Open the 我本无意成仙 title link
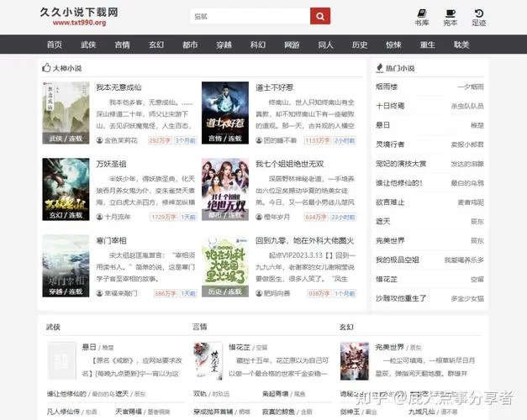 119,87
